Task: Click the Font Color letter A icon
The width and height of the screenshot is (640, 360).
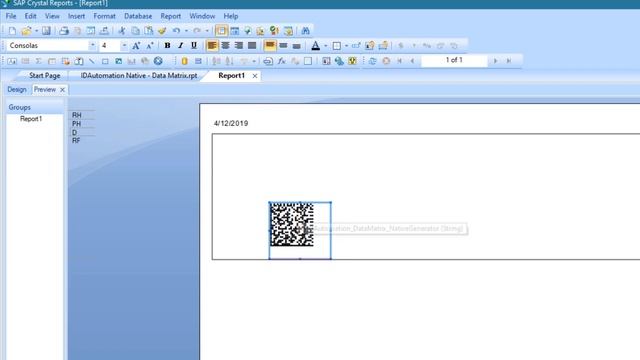Action: [x=316, y=45]
